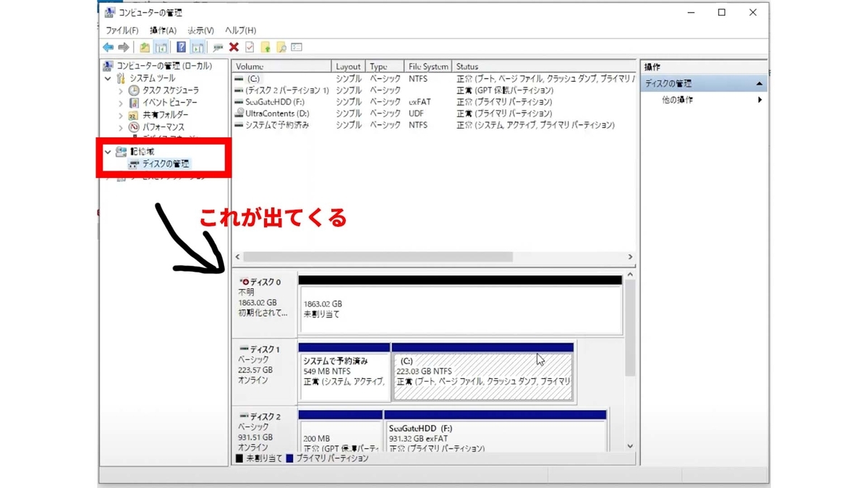This screenshot has height=488, width=868.
Task: Select the (C:) 223.03 GB NTFS partition block
Action: (x=482, y=372)
